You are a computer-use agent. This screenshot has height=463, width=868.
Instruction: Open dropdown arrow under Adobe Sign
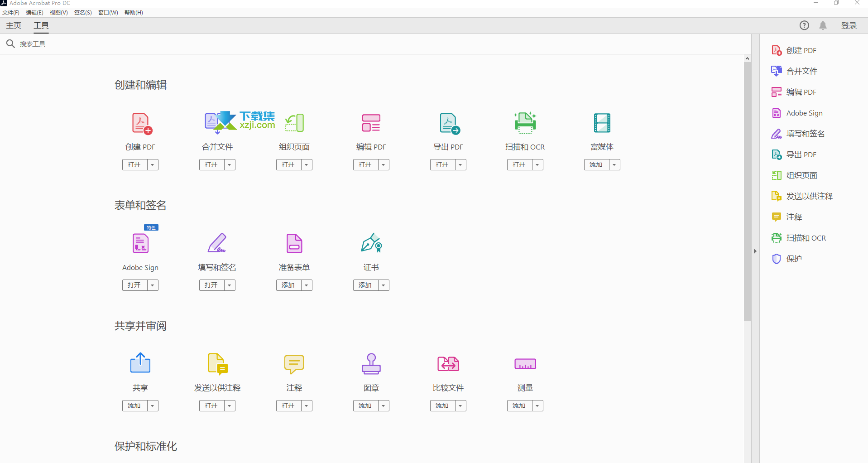click(x=153, y=285)
